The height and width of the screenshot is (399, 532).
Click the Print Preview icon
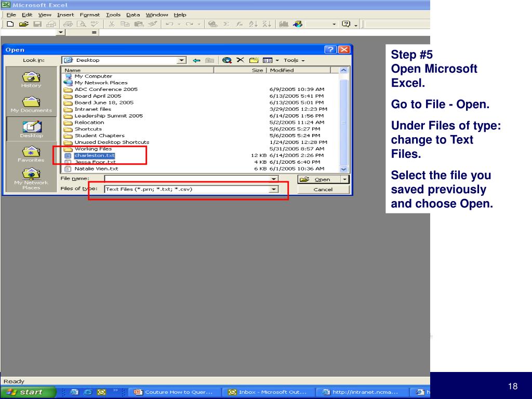[82, 24]
